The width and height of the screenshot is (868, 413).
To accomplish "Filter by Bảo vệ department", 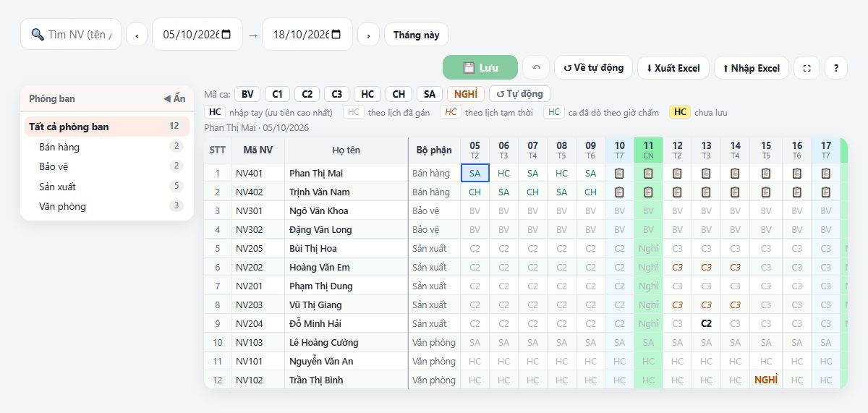I will (107, 166).
